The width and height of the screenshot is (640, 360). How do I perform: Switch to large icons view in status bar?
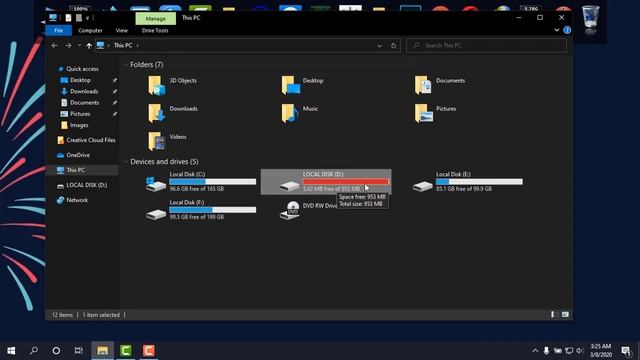pyautogui.click(x=565, y=315)
